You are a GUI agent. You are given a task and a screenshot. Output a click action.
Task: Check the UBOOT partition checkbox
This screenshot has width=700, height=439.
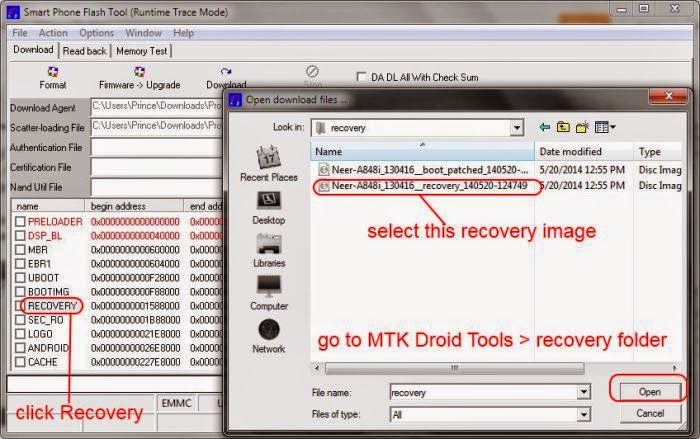pyautogui.click(x=20, y=277)
